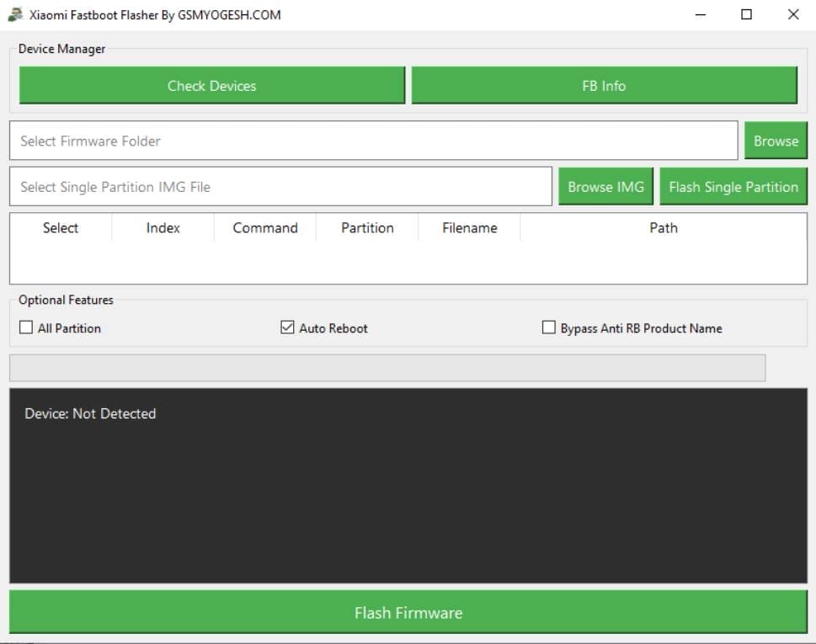Disable the Auto Reboot checkbox
This screenshot has height=644, width=816.
(287, 327)
